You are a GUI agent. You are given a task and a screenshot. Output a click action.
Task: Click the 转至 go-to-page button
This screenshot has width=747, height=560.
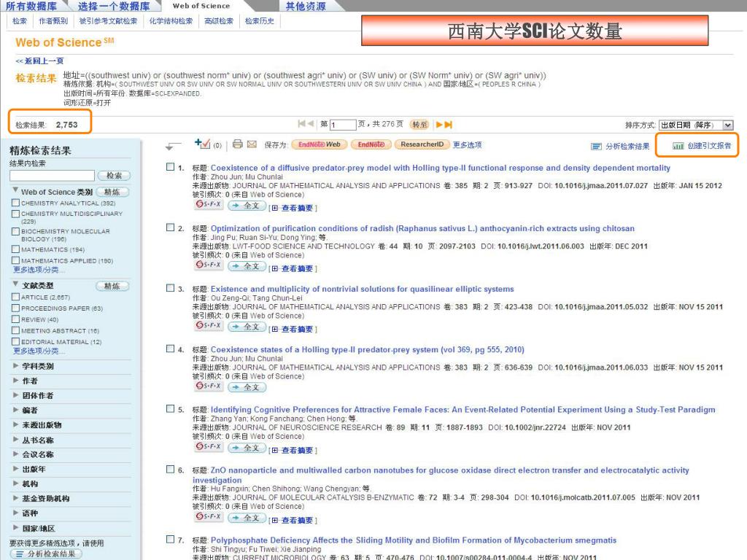tap(419, 125)
